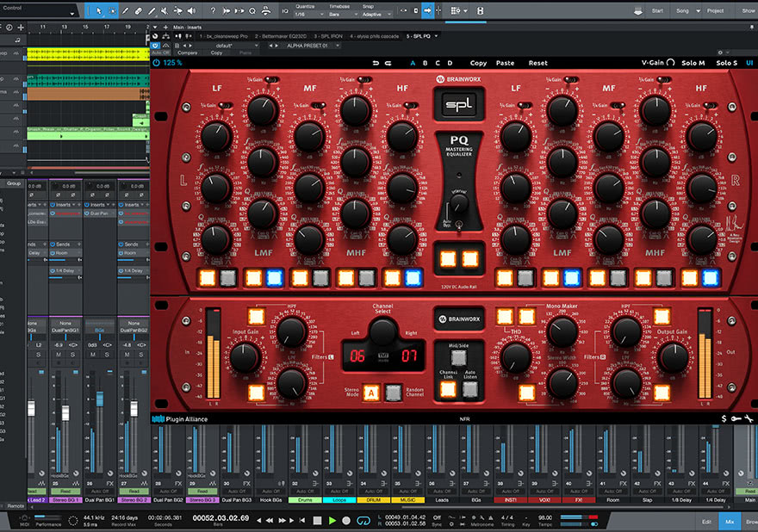758x532 pixels.
Task: Switch to the 1 - bx_cleansweep Pro insert tab
Action: 223,36
